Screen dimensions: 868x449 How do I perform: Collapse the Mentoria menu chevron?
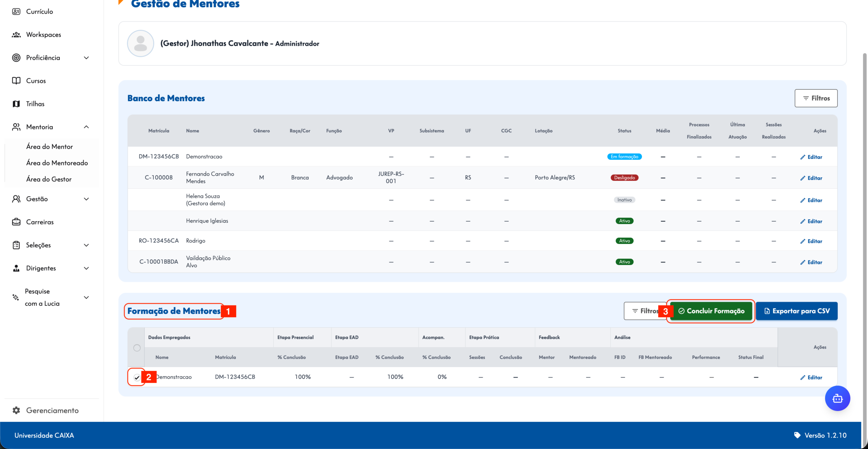(x=86, y=127)
